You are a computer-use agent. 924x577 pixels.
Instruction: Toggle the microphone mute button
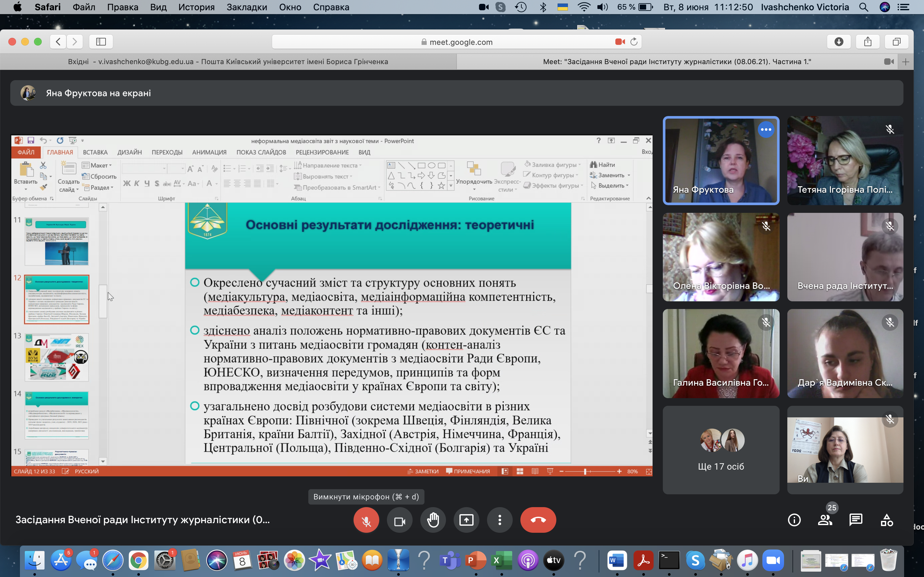point(366,520)
